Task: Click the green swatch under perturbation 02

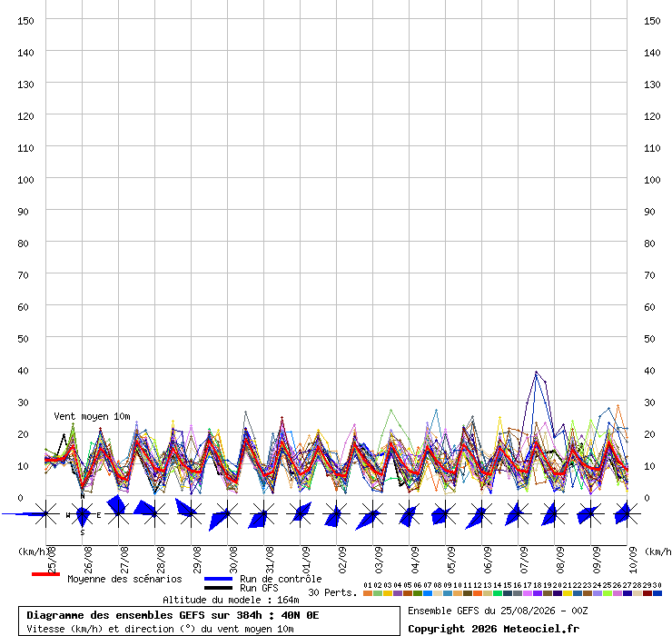Action: [x=378, y=593]
